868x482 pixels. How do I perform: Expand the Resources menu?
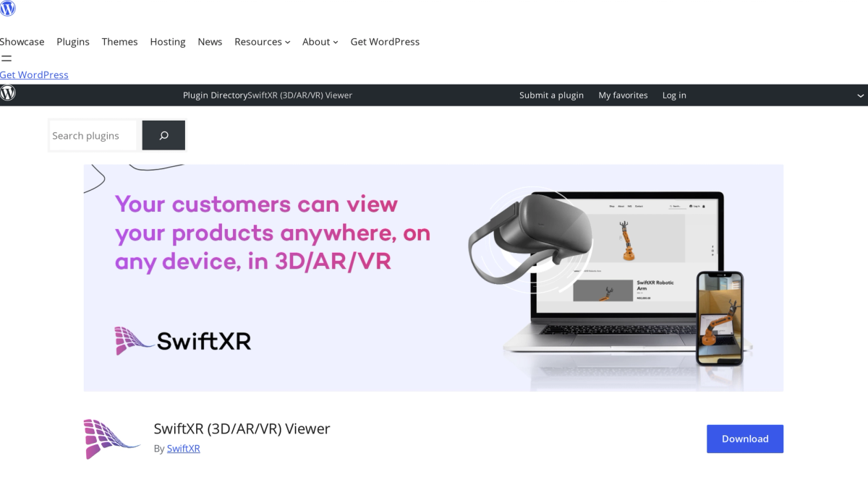click(262, 42)
